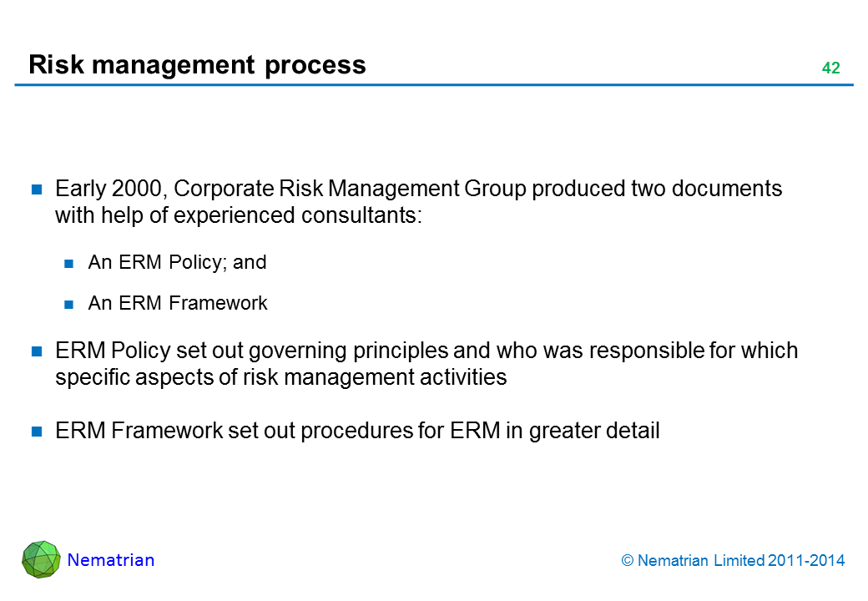Select the slide number 42
Image resolution: width=868 pixels, height=601 pixels.
tap(830, 68)
